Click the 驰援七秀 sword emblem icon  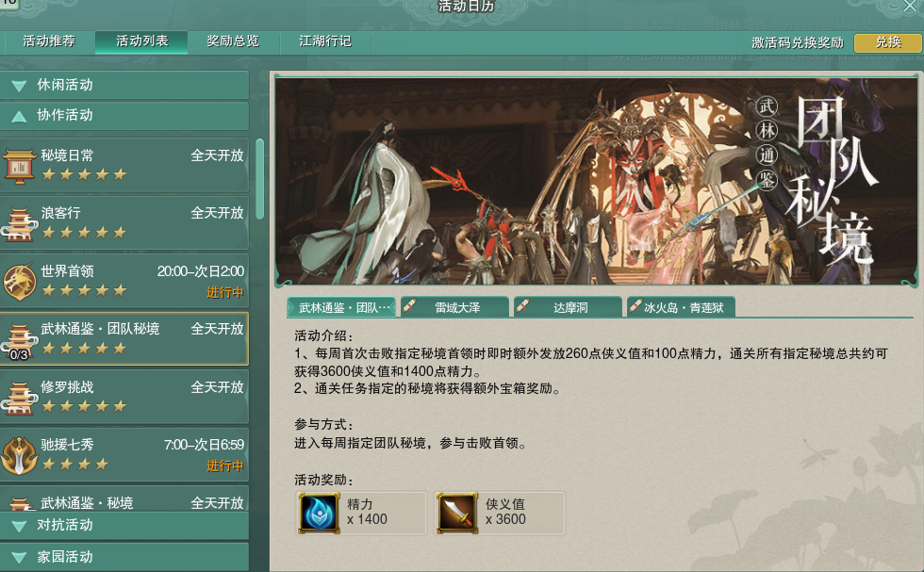19,455
